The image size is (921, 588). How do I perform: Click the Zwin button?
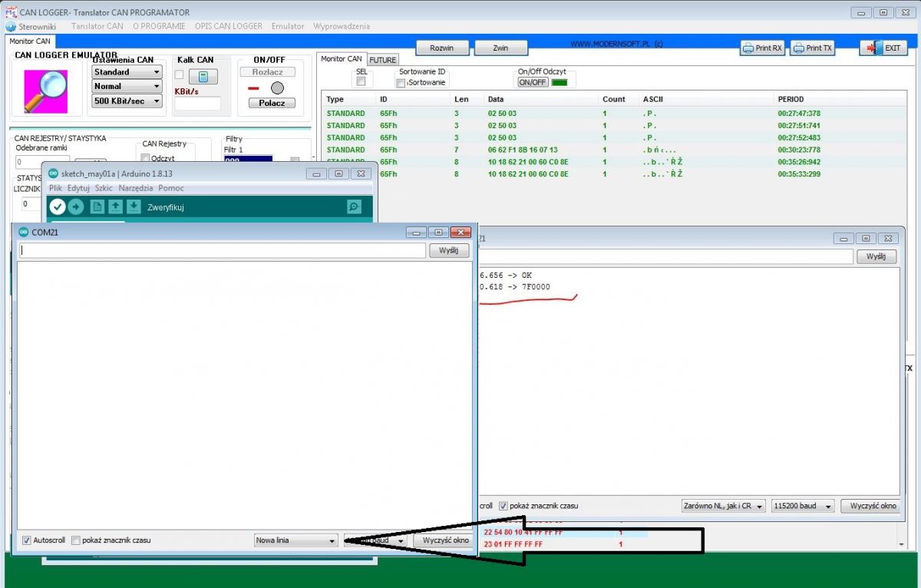[x=501, y=48]
